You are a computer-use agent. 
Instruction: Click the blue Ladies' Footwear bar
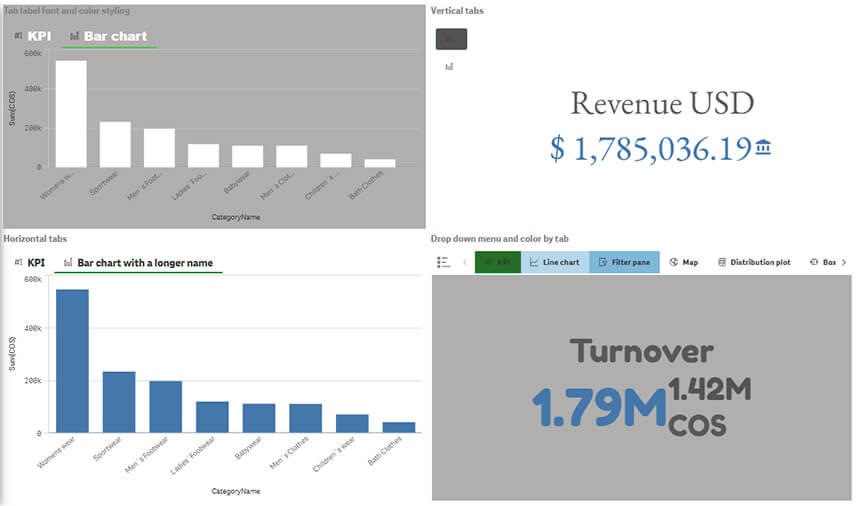212,417
